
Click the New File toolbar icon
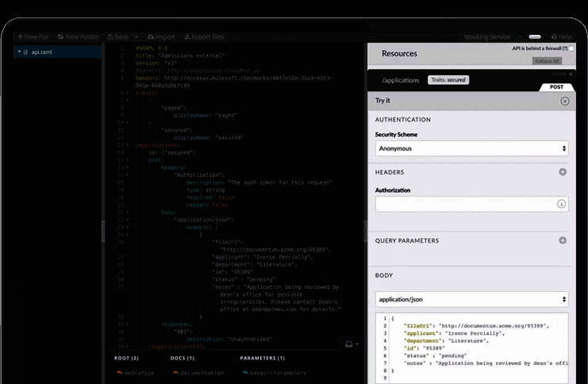click(x=20, y=36)
